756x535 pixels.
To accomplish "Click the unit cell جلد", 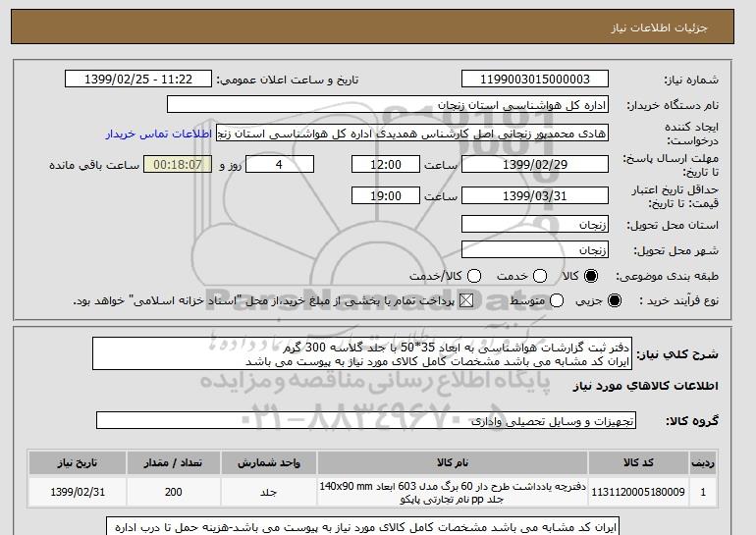I will (x=269, y=492).
